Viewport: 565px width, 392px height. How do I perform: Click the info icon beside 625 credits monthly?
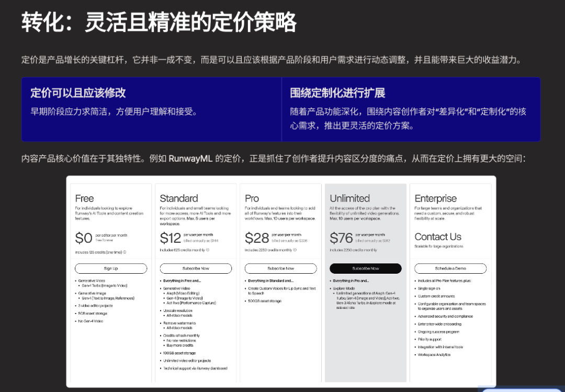[208, 250]
